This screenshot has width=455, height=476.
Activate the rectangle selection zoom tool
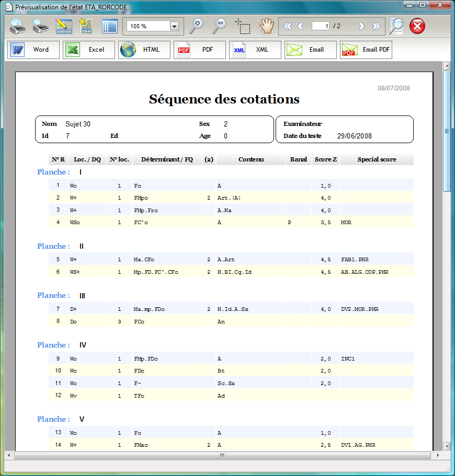coord(242,26)
